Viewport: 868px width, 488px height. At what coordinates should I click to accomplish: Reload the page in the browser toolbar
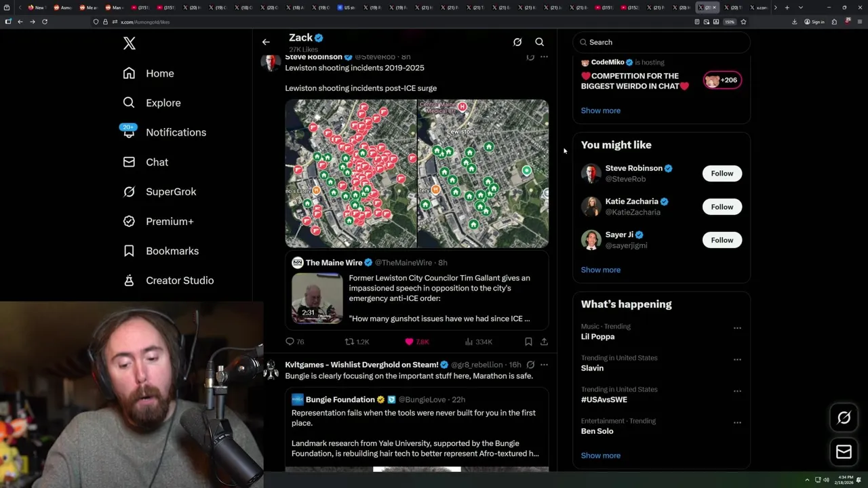point(45,22)
